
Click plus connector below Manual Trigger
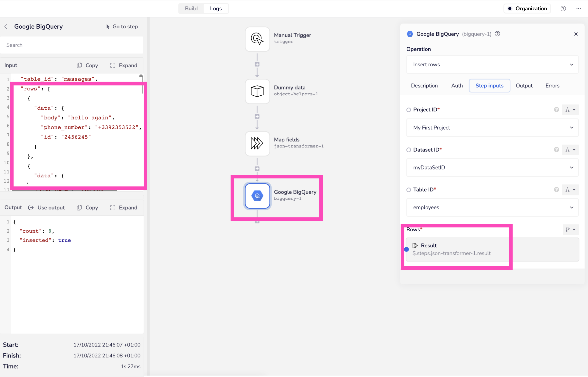tap(257, 64)
